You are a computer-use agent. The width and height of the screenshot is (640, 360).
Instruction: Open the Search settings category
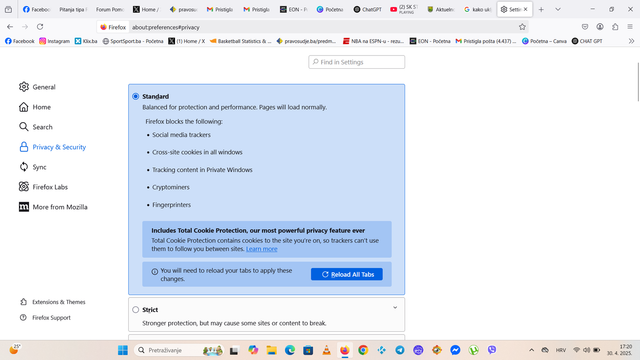tap(36, 127)
